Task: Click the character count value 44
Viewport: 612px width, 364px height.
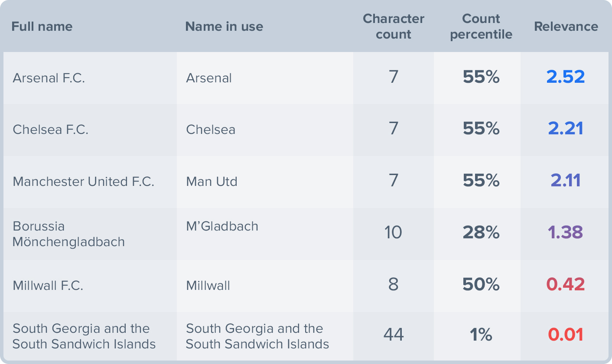Action: tap(393, 335)
